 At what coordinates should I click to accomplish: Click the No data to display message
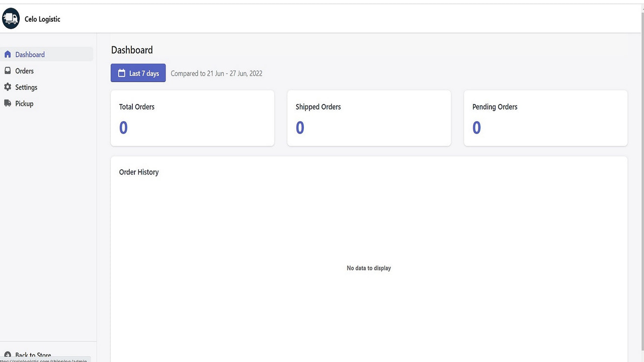pyautogui.click(x=369, y=268)
